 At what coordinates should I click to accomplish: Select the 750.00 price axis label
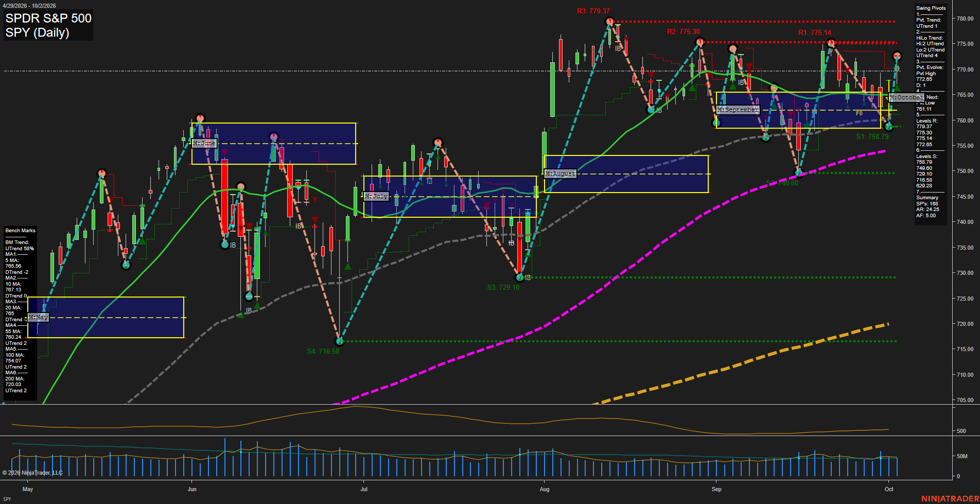(x=965, y=171)
